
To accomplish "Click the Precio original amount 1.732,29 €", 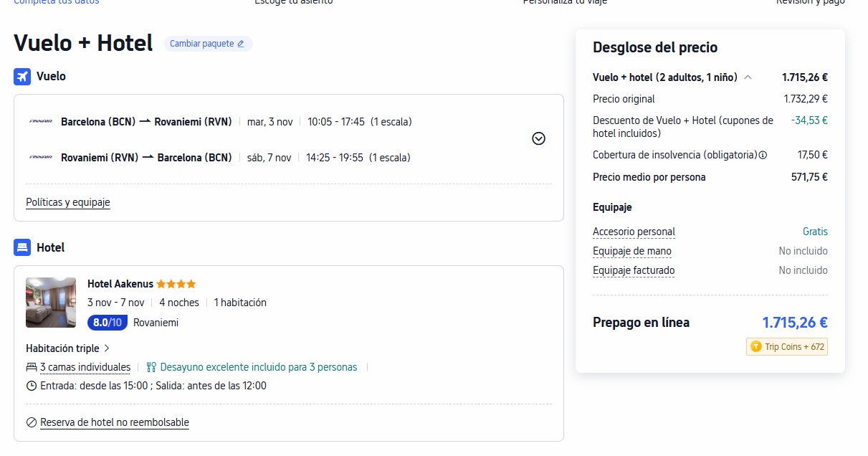I will point(806,99).
